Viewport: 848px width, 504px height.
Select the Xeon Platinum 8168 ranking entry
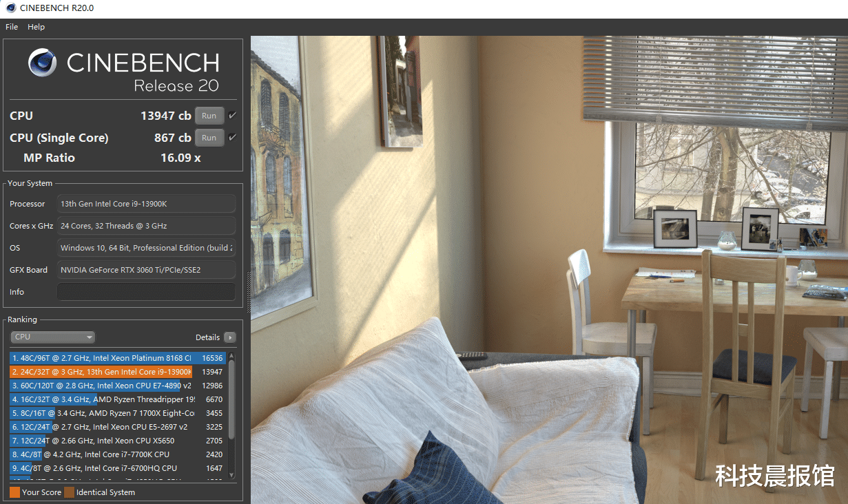pos(118,358)
